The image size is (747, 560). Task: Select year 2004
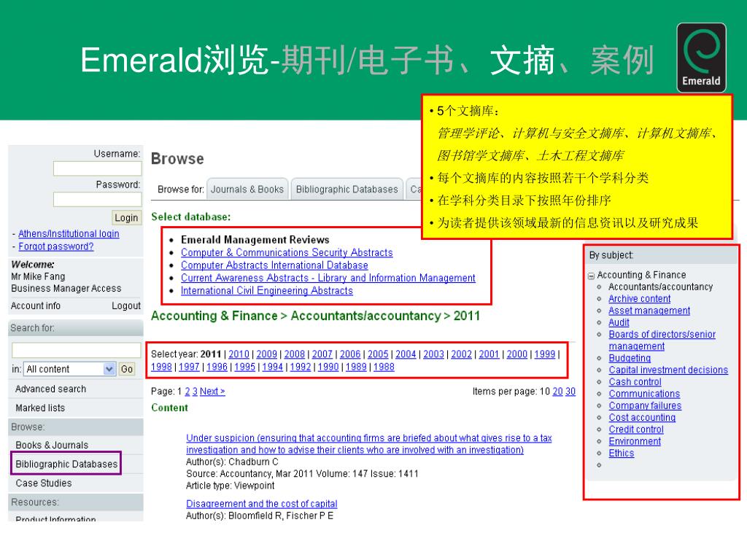click(x=406, y=354)
